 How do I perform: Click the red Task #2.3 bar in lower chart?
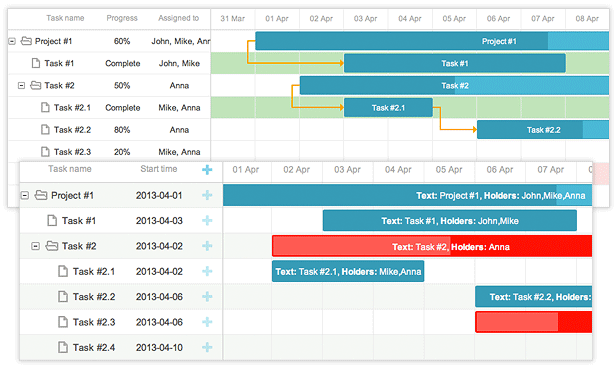534,322
